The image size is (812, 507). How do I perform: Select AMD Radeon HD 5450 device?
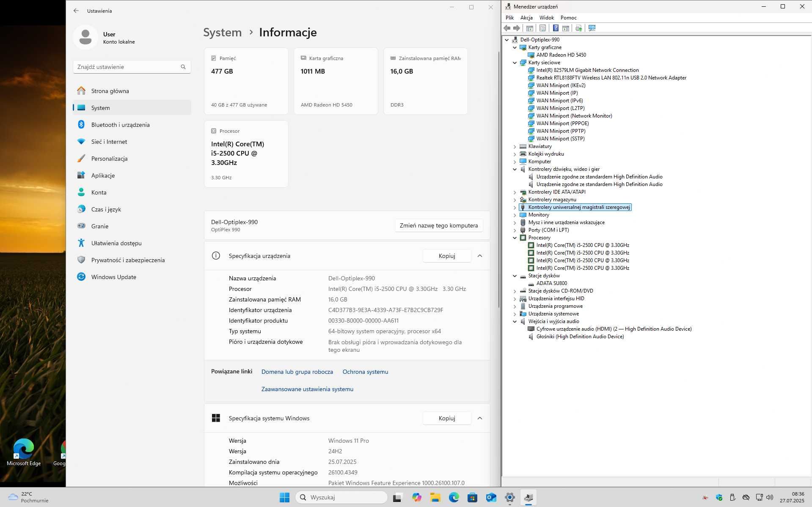[x=561, y=55]
